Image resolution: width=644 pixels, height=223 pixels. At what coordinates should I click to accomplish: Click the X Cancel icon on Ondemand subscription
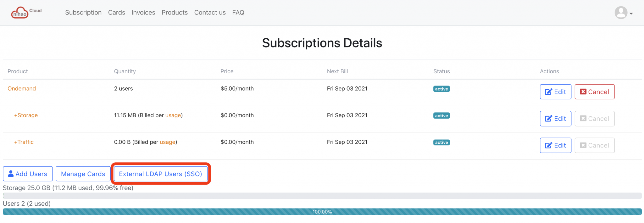(584, 92)
